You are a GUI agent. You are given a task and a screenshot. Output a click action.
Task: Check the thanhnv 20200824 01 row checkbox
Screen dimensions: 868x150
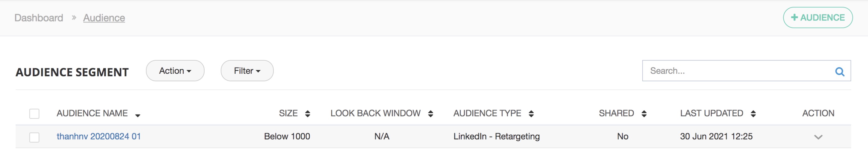click(x=35, y=137)
